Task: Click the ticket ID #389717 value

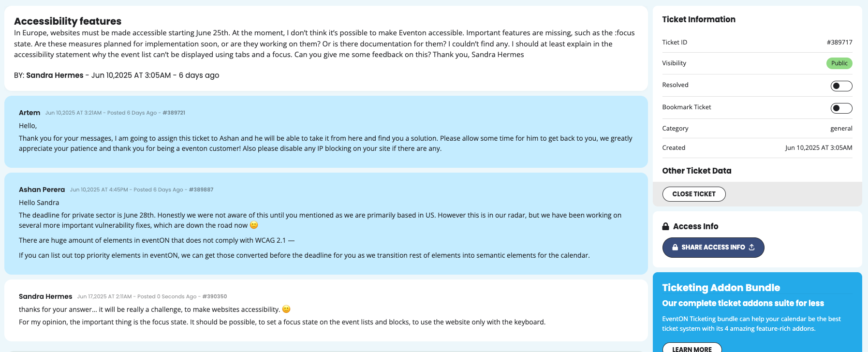Action: point(839,43)
